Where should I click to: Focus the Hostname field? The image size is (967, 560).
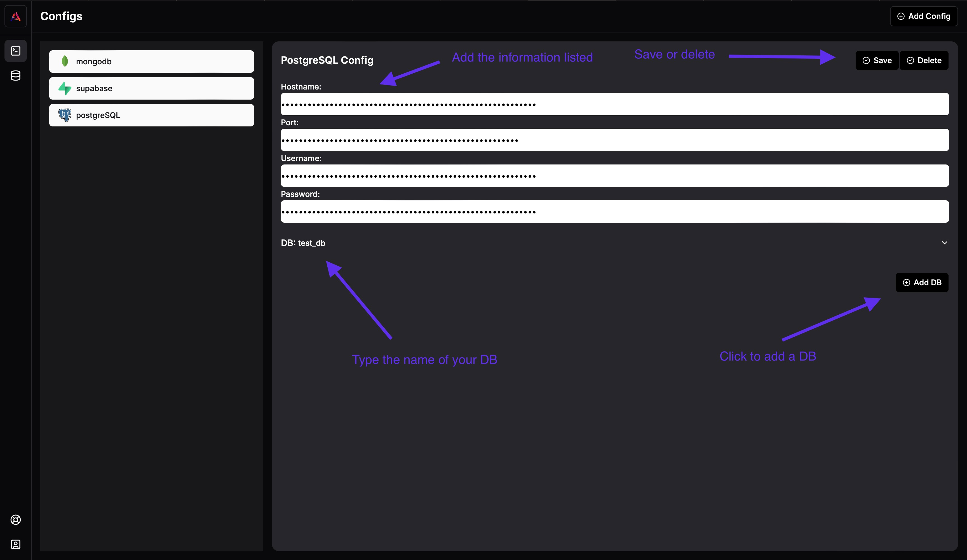[615, 104]
